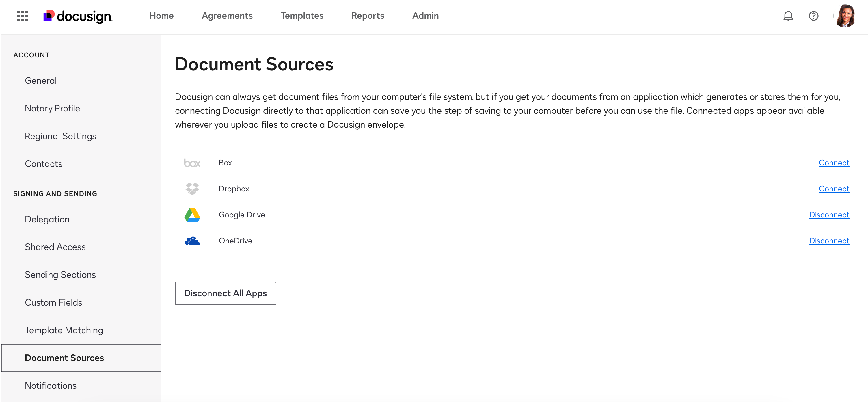This screenshot has width=868, height=402.
Task: Go to the Home tab
Action: [x=161, y=16]
